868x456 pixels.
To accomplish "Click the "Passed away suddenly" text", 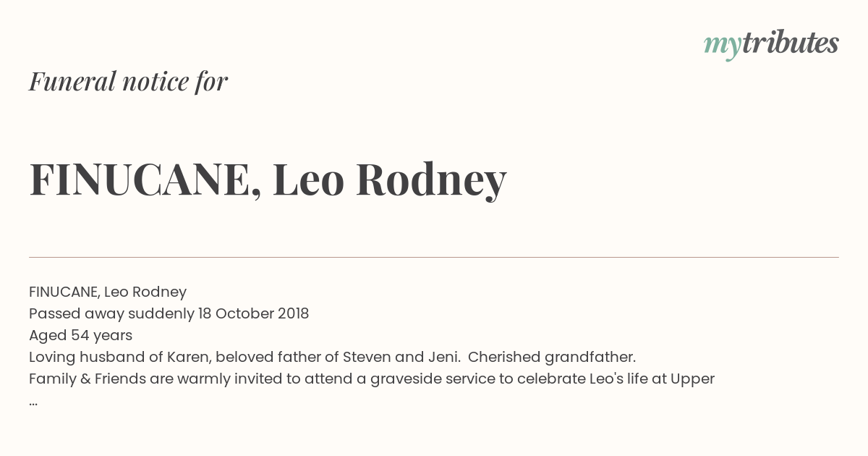I will [110, 313].
